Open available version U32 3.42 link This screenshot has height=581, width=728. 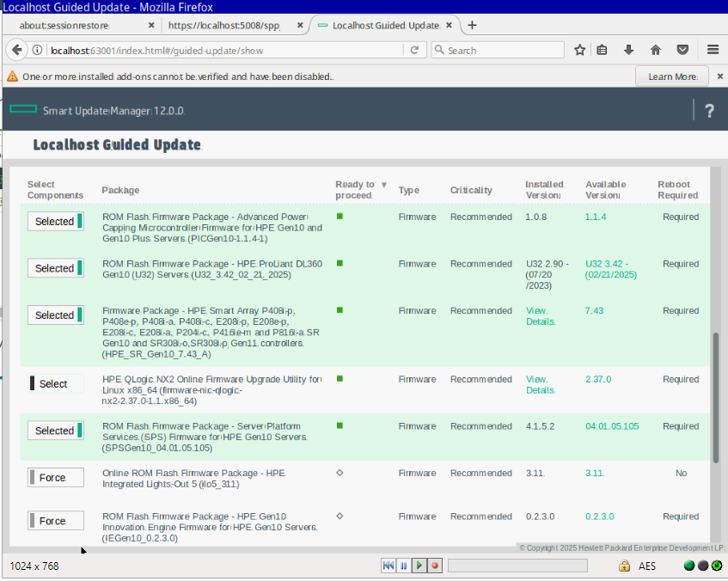[x=611, y=269]
